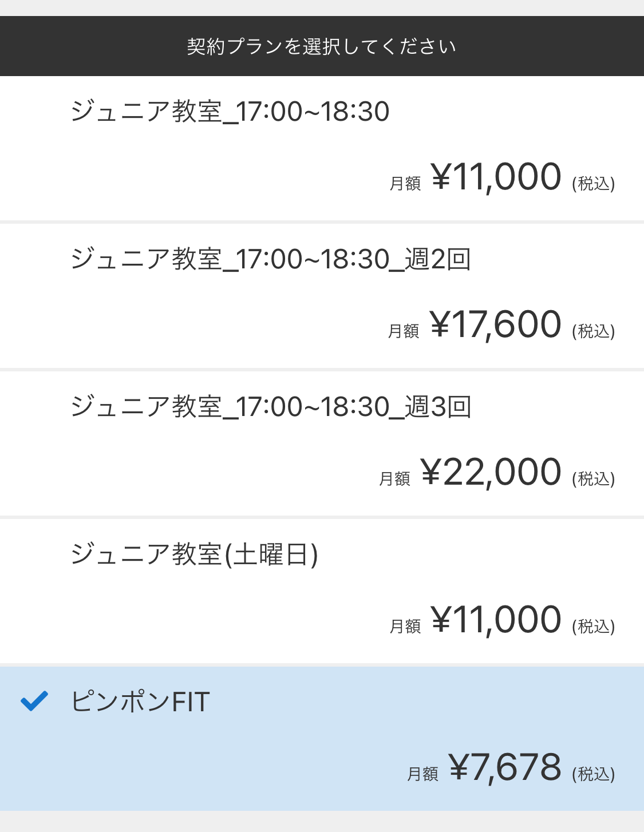Choose the ピンポンFIT plan title

click(140, 702)
